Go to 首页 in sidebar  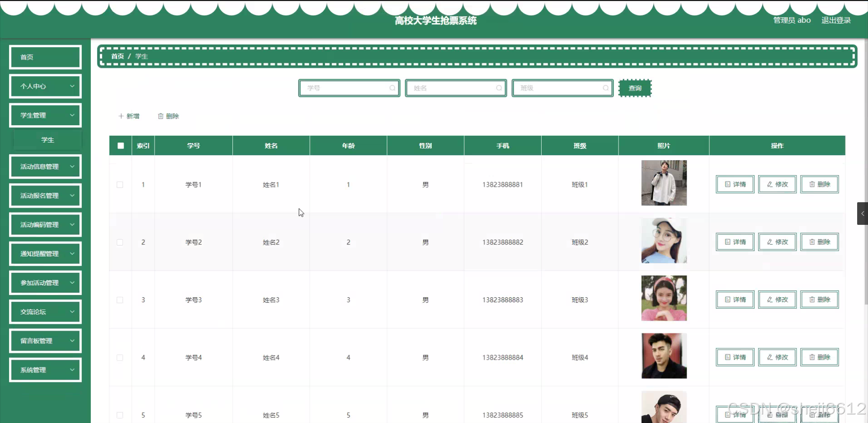pos(45,57)
